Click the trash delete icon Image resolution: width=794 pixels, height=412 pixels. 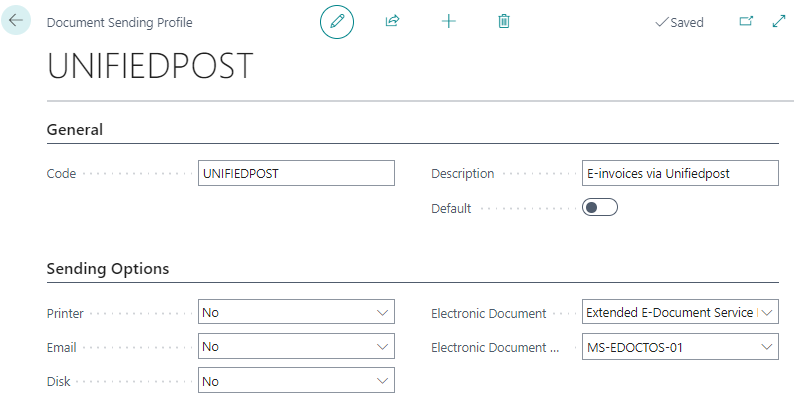tap(504, 21)
